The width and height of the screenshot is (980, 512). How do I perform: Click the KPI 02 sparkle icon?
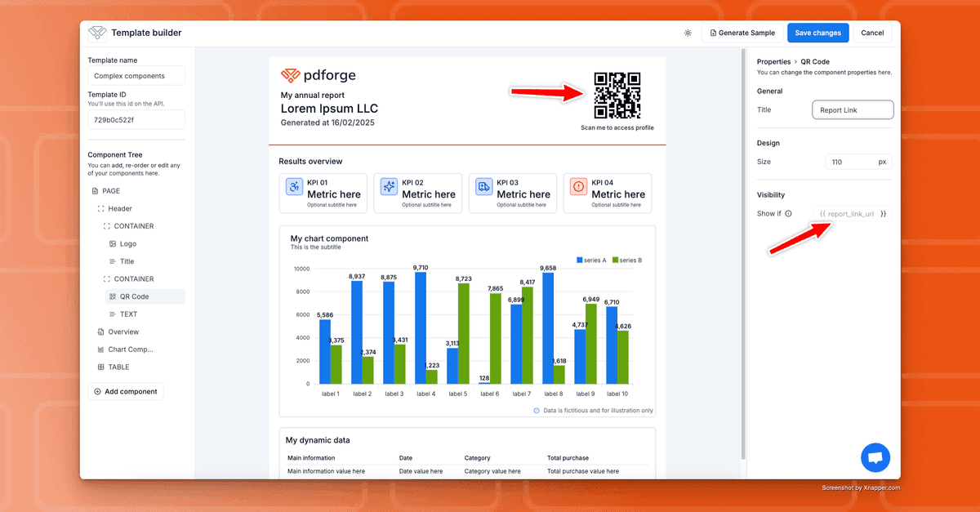[x=389, y=187]
